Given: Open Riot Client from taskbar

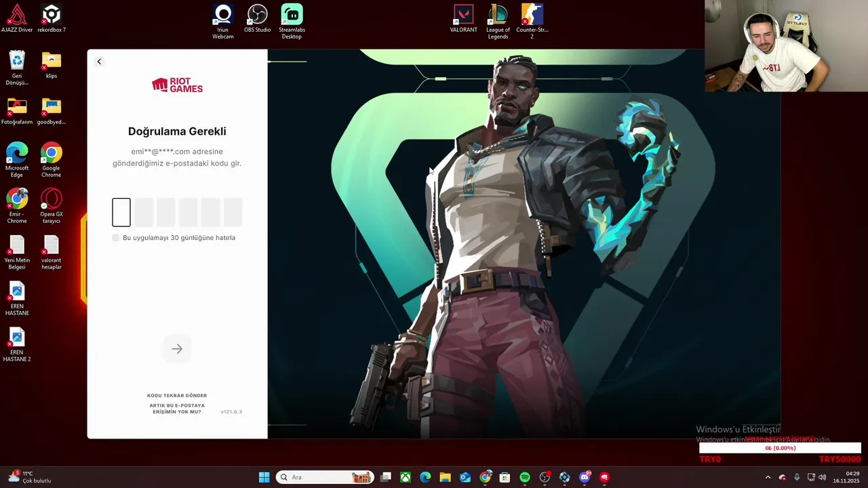Looking at the screenshot, I should tap(604, 477).
